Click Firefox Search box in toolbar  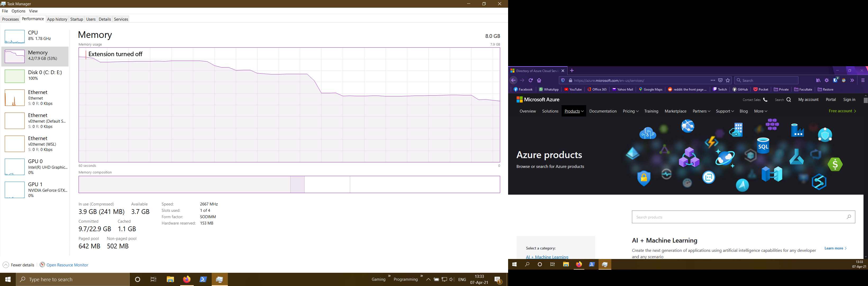pos(766,80)
